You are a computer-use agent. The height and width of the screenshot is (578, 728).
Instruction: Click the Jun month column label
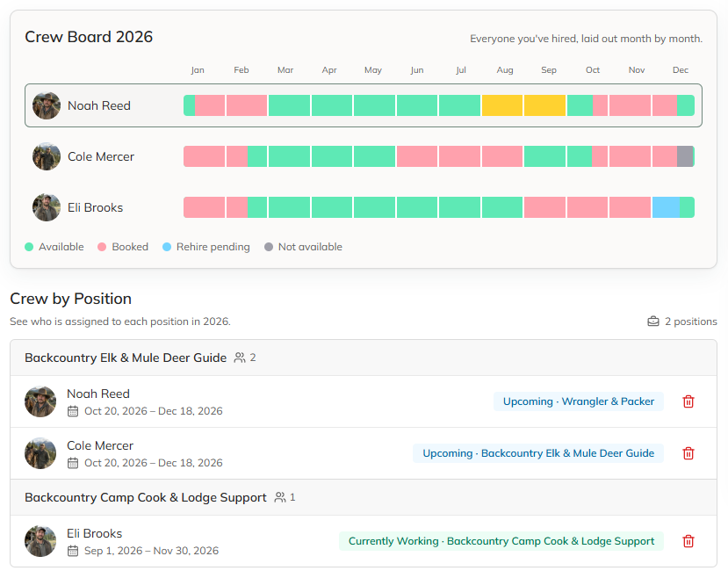pos(417,70)
